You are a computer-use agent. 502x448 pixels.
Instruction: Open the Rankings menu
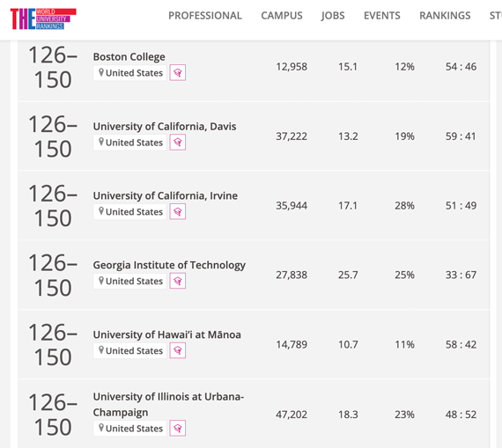point(445,16)
